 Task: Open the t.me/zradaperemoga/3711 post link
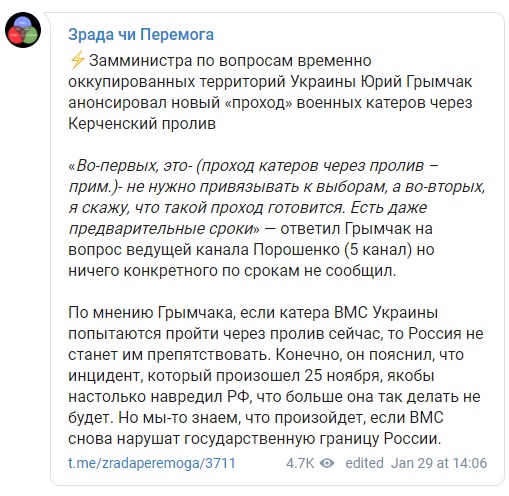[152, 463]
